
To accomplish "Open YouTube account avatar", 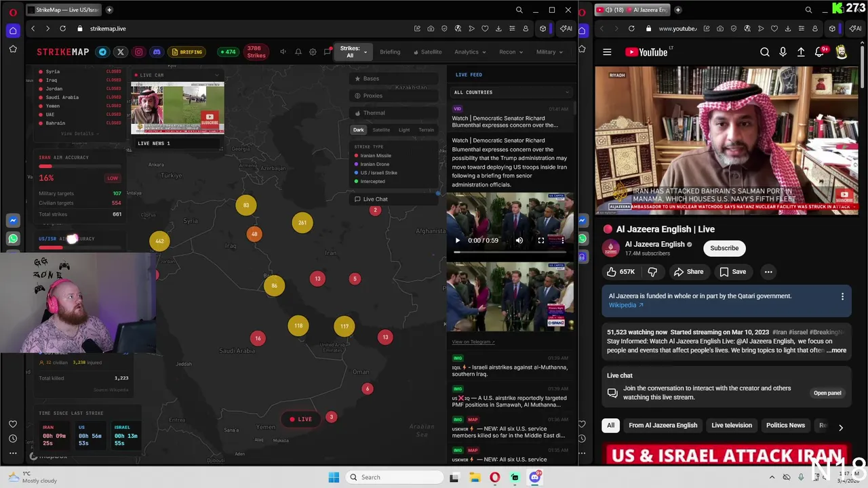I will pos(842,52).
